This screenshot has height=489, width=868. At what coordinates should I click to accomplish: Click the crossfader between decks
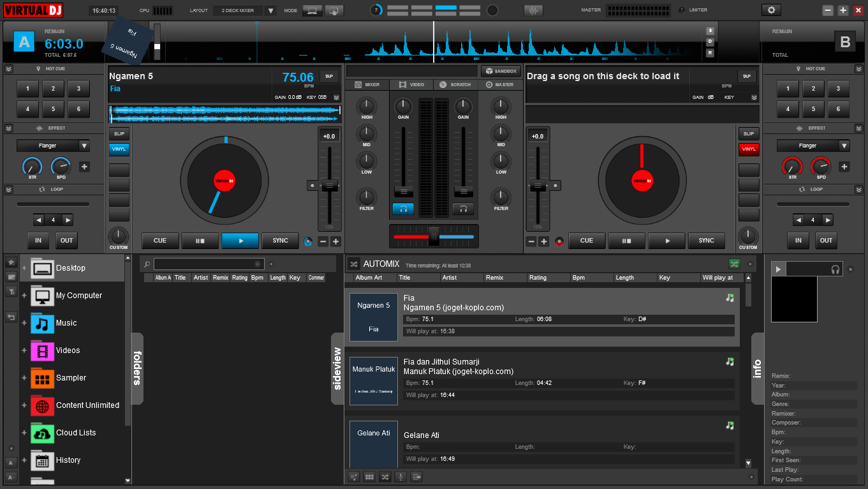click(x=433, y=236)
